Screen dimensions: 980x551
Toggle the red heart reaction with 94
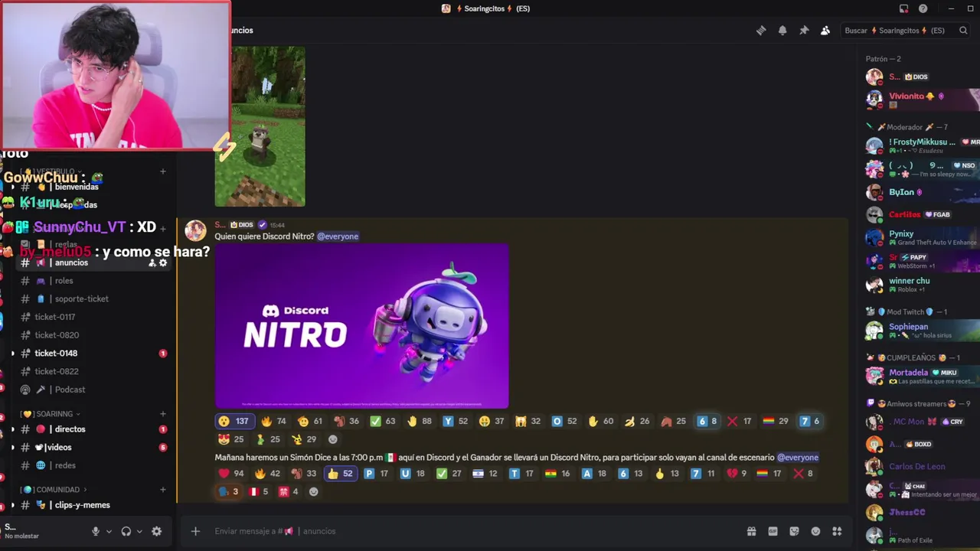click(231, 474)
